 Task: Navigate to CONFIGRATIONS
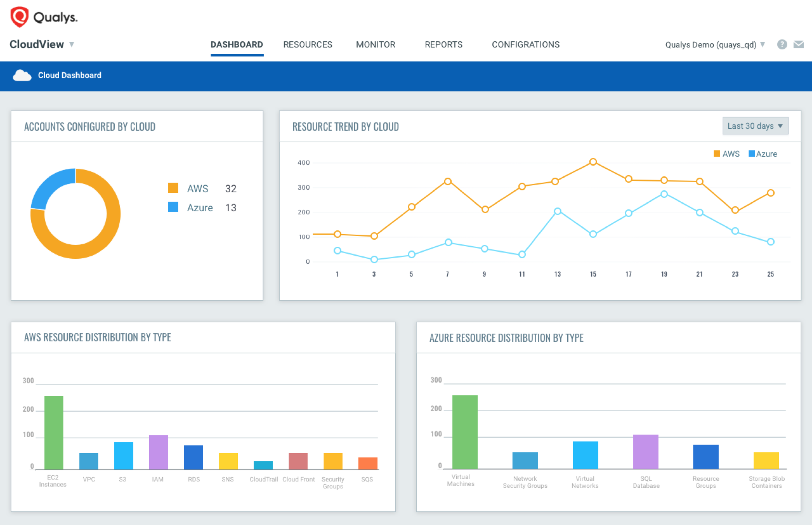pos(525,44)
